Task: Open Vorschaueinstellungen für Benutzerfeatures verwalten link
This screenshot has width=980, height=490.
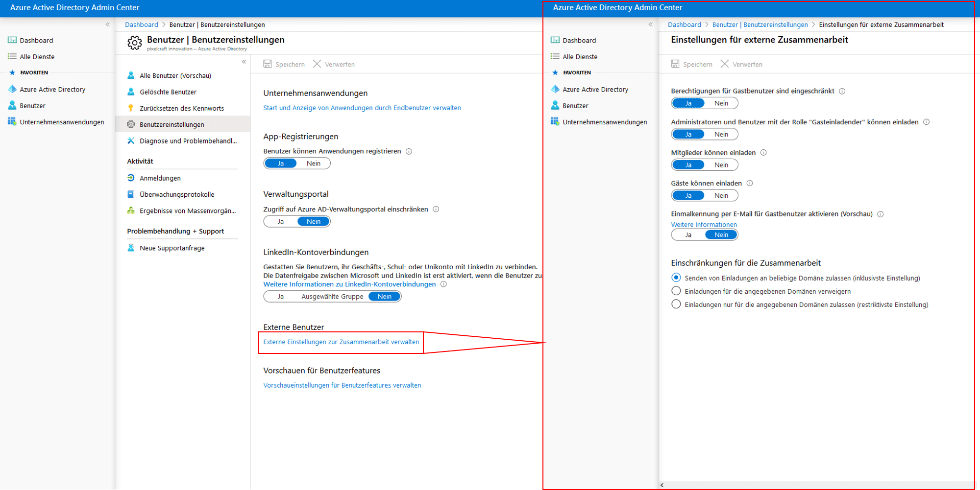Action: (x=342, y=385)
